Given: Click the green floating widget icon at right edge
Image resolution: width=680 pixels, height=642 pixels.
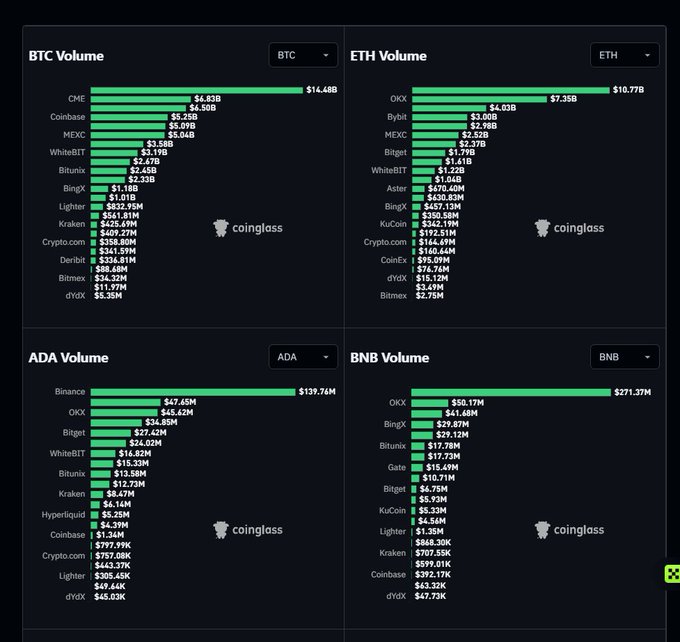Looking at the screenshot, I should pyautogui.click(x=673, y=573).
